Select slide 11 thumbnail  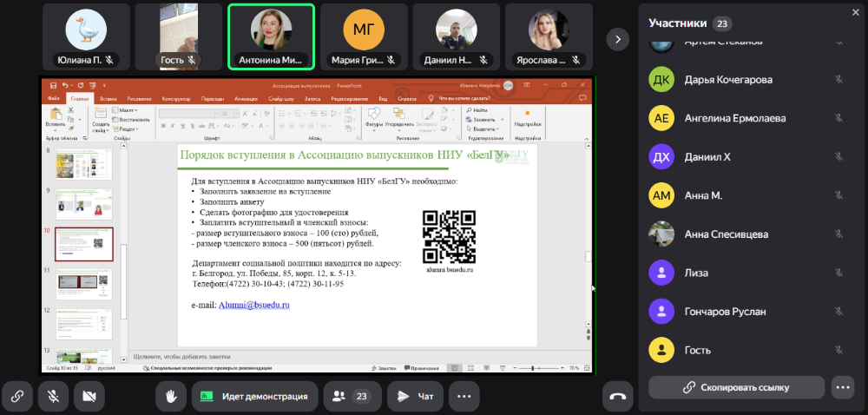point(83,285)
